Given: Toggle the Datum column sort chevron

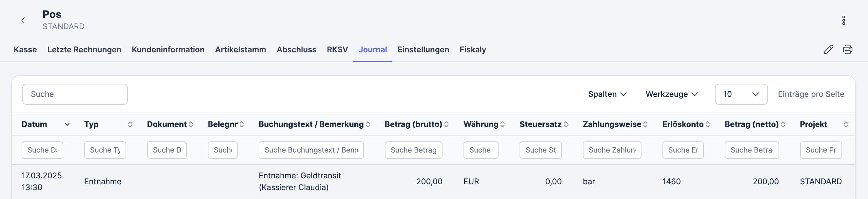Looking at the screenshot, I should [x=68, y=125].
